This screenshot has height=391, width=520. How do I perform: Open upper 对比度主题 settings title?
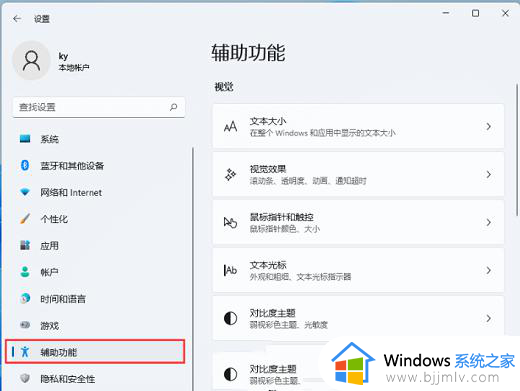[273, 313]
